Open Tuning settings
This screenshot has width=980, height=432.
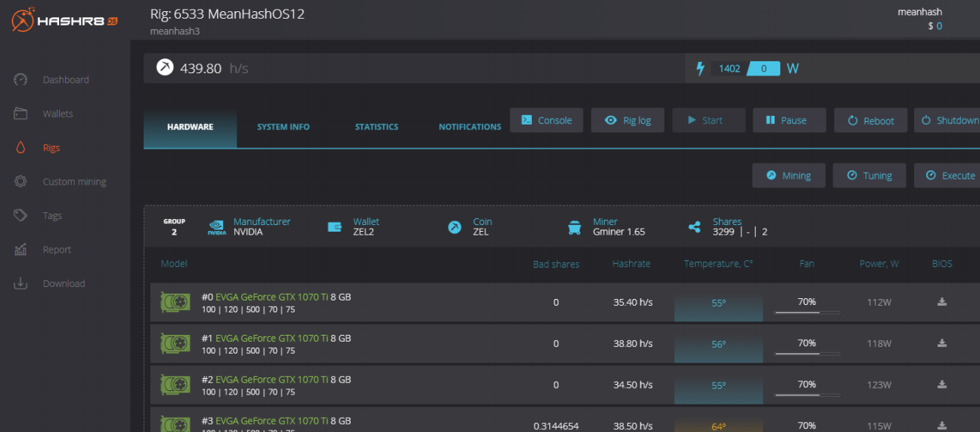(x=869, y=176)
